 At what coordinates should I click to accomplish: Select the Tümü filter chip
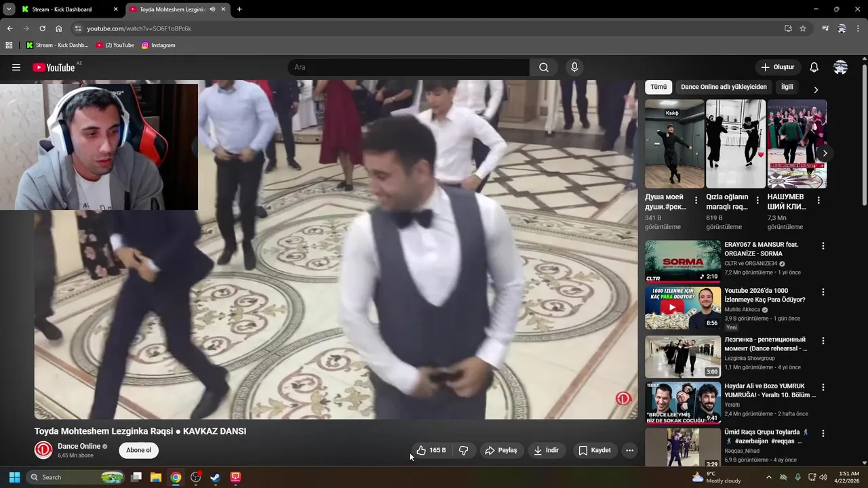658,87
